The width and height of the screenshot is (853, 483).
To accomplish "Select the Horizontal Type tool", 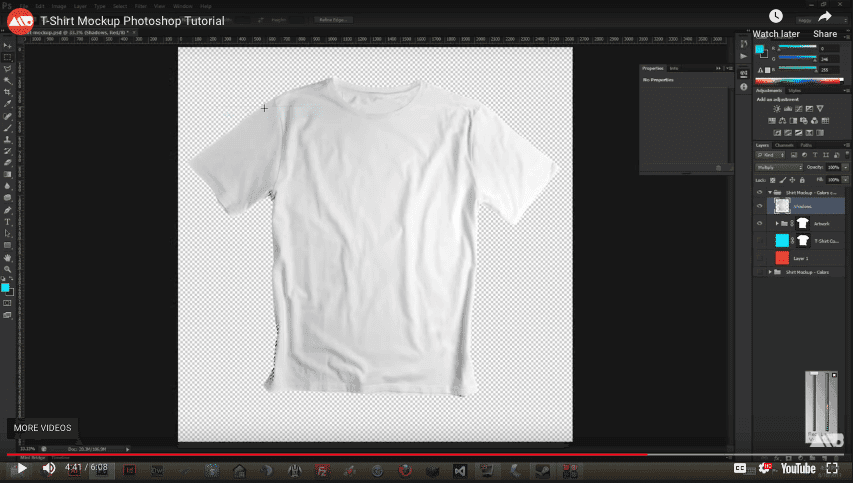I will (x=8, y=222).
